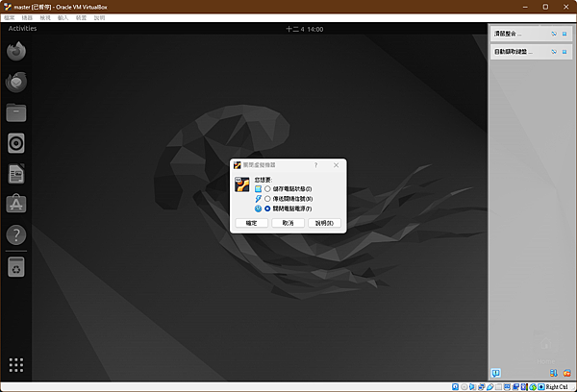Click the Activities button in the top bar
This screenshot has height=392, width=577.
tap(22, 28)
